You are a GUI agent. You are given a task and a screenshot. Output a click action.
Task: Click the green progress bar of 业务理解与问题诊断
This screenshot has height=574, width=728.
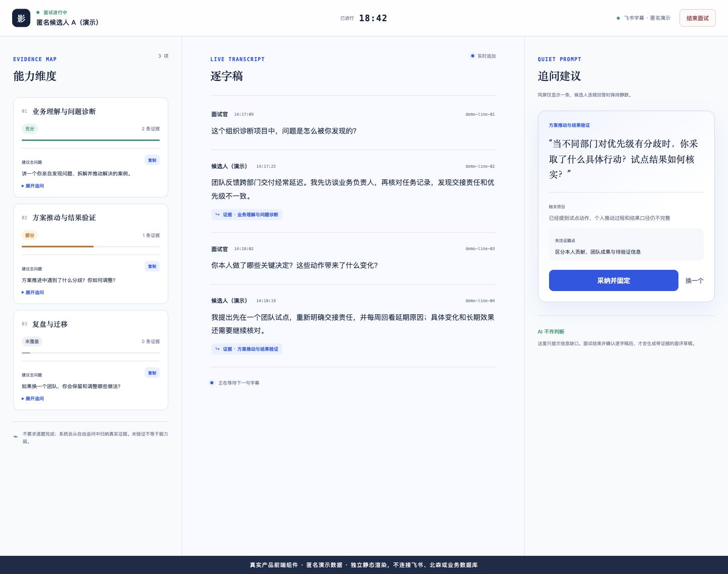click(x=90, y=140)
